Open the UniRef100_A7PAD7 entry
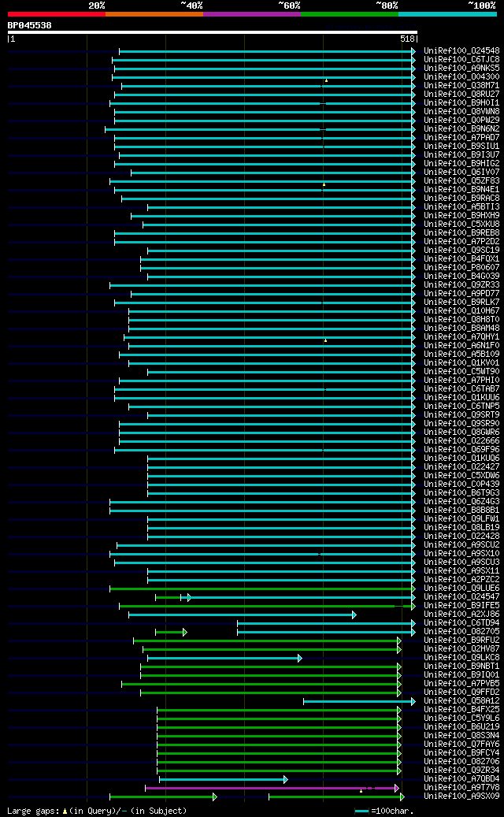 coord(461,138)
